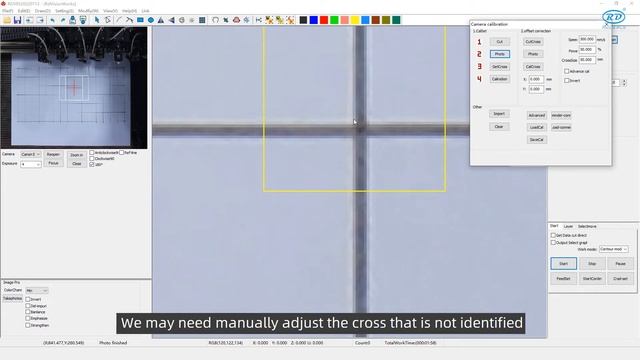Pick the black layer color swatch
Image resolution: width=640 pixels, height=360 pixels.
[x=303, y=20]
